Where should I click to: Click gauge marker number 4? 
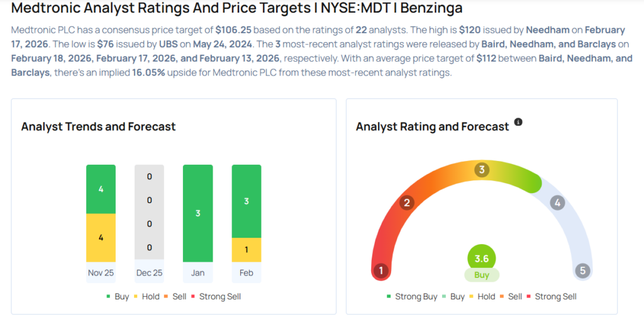tap(557, 203)
